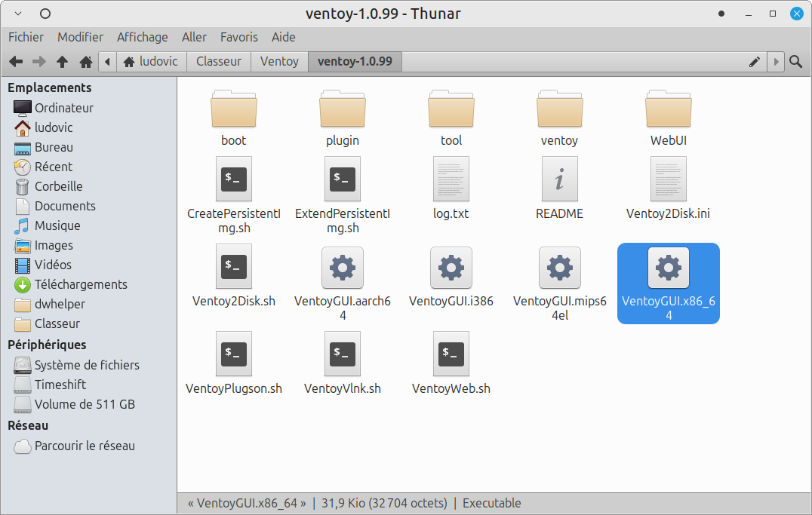
Task: Click the circle button in the title bar
Action: pyautogui.click(x=45, y=14)
